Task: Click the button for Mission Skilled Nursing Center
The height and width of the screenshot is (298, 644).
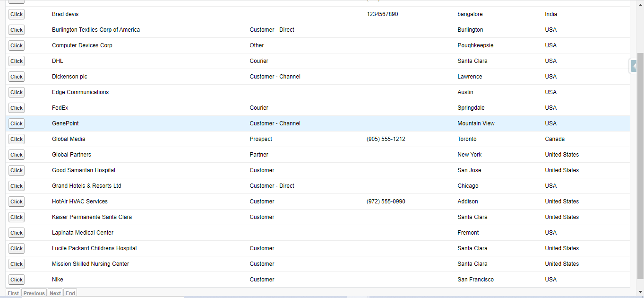Action: (17, 264)
